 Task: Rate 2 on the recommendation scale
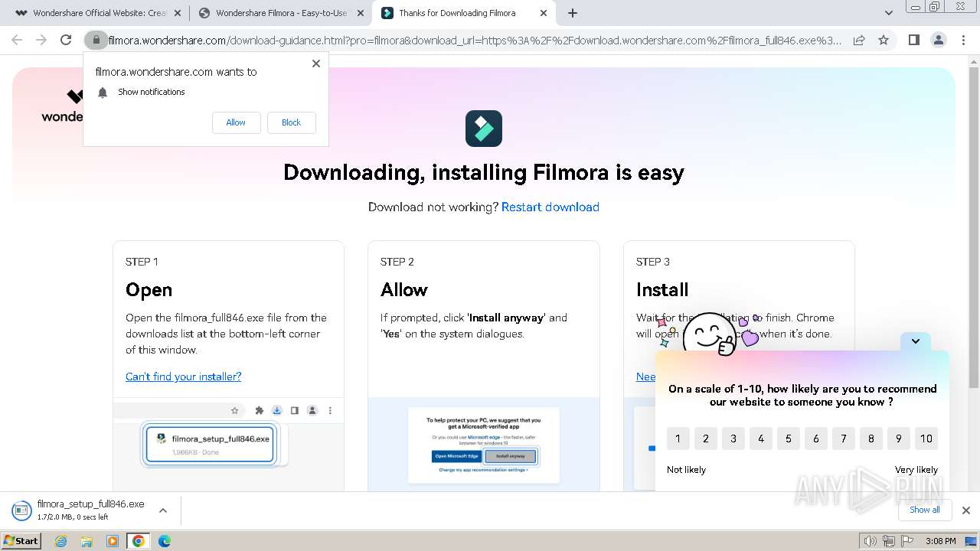(705, 439)
